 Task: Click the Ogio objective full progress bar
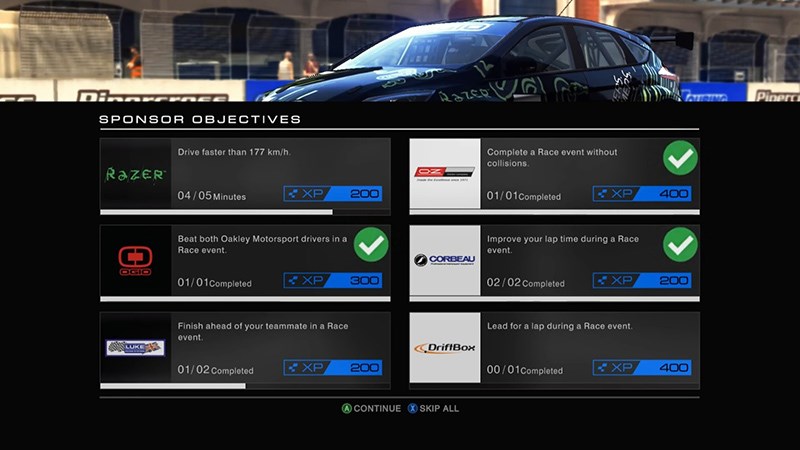coord(245,299)
